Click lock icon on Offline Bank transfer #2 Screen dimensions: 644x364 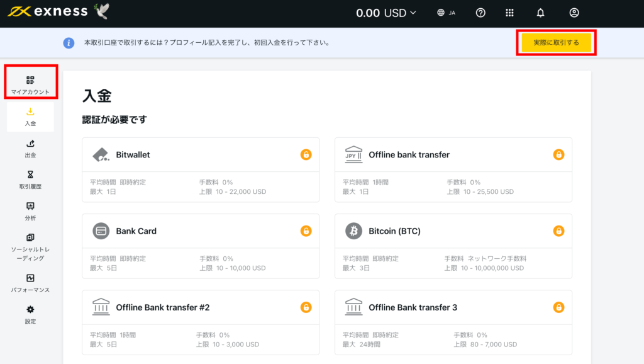pos(306,307)
